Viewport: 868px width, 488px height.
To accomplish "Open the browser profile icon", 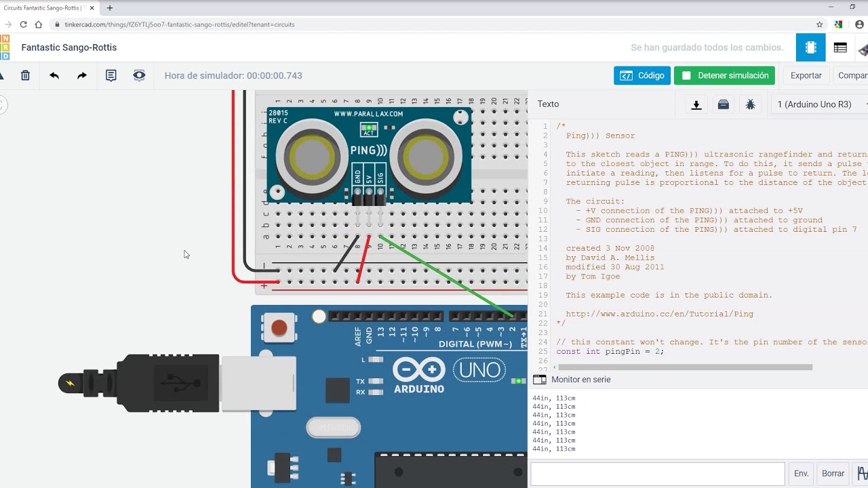I will (859, 24).
